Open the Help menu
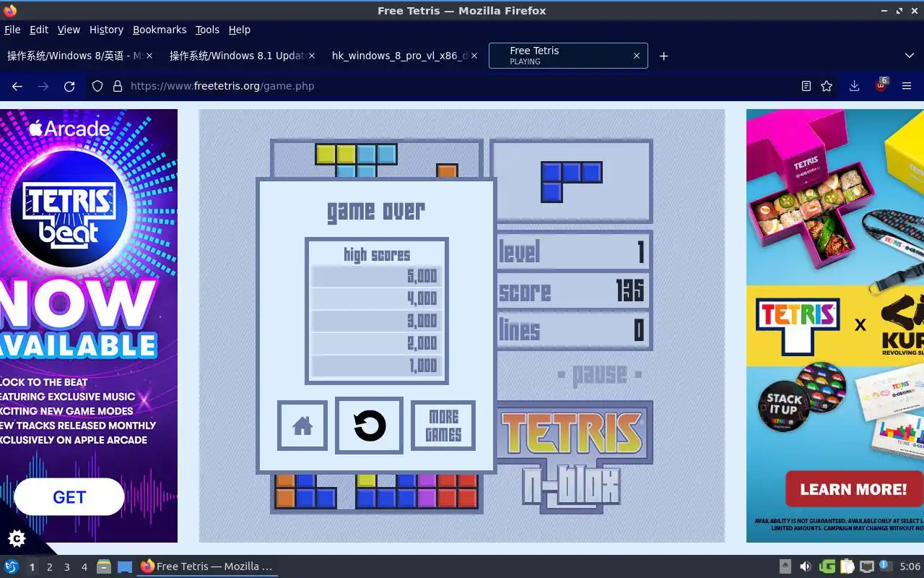Screen dimensions: 924x578 pos(240,30)
